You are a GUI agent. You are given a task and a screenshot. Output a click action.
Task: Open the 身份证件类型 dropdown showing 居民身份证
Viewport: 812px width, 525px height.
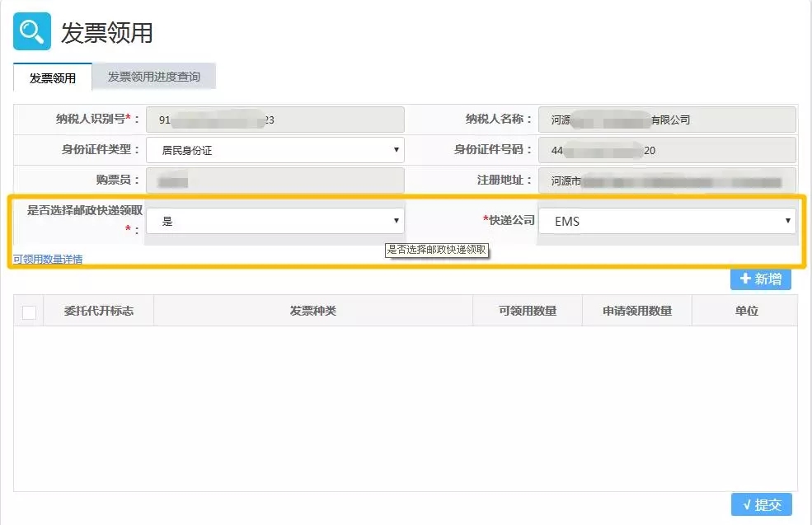pyautogui.click(x=275, y=150)
